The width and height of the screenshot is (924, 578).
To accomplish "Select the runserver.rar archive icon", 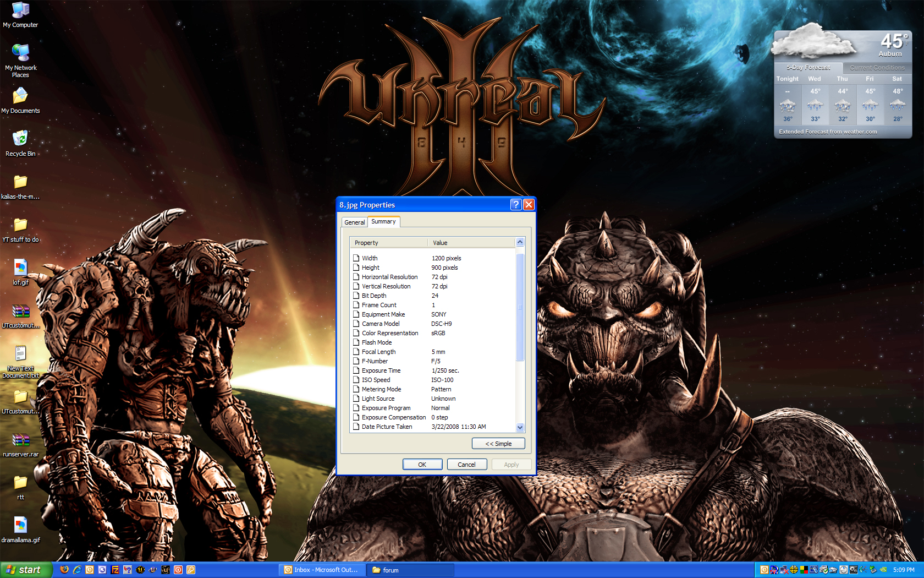I will [x=20, y=445].
